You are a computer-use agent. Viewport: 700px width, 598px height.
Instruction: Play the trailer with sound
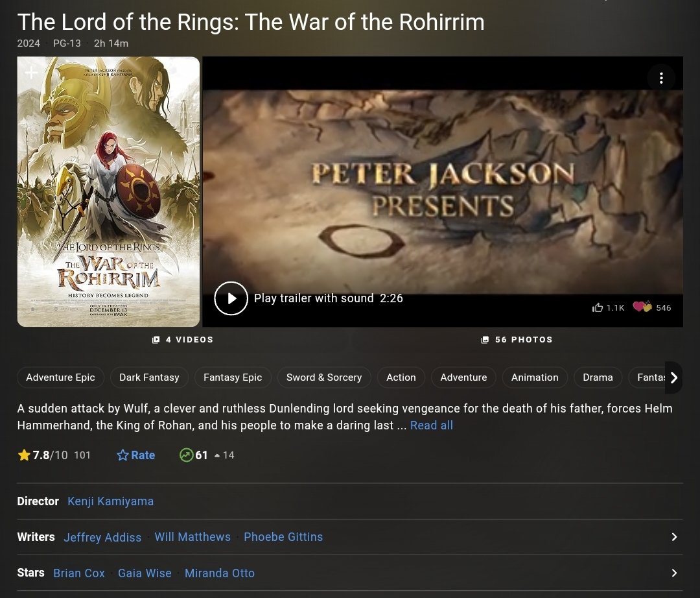231,298
